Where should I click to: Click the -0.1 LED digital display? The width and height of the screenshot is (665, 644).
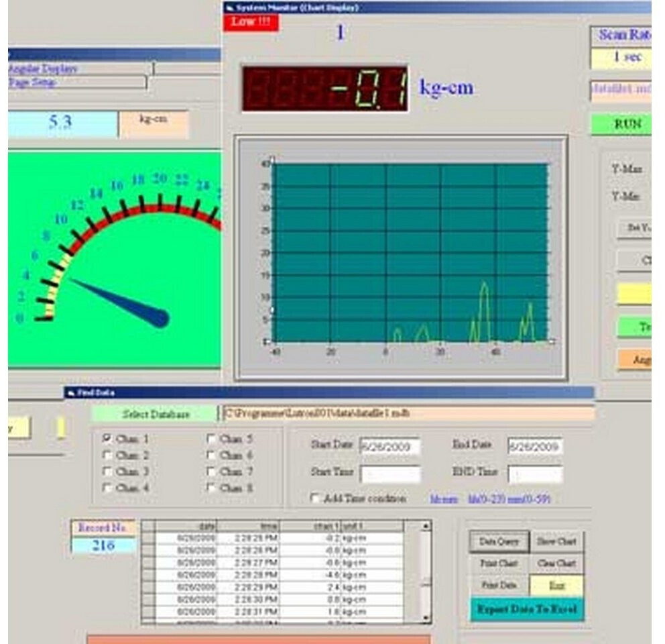tap(325, 89)
